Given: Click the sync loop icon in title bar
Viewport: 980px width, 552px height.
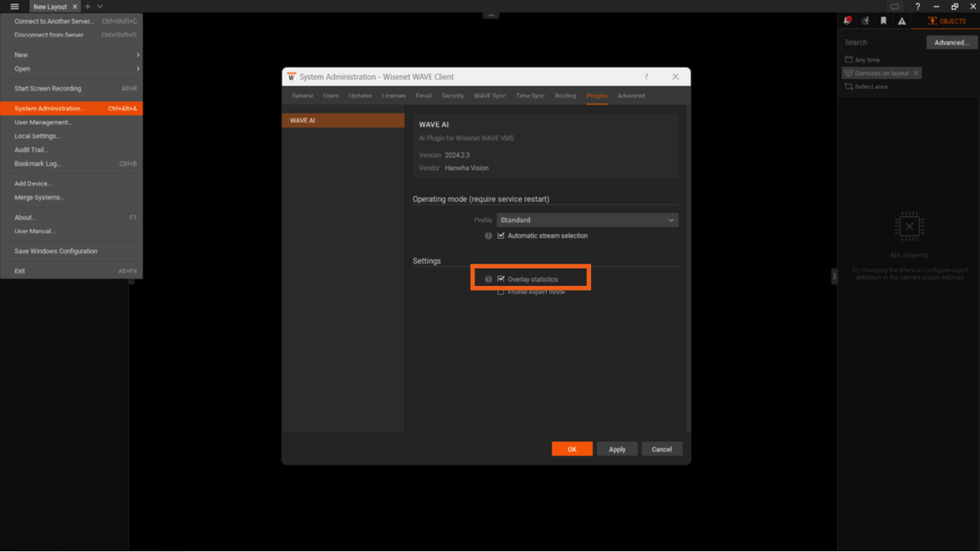Looking at the screenshot, I should point(895,6).
